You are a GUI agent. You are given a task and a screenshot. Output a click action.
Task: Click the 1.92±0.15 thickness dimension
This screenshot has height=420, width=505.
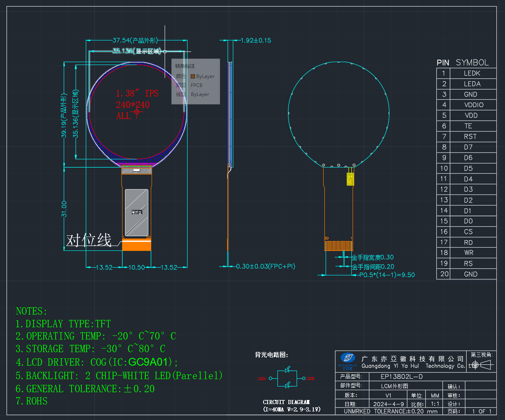pos(256,40)
